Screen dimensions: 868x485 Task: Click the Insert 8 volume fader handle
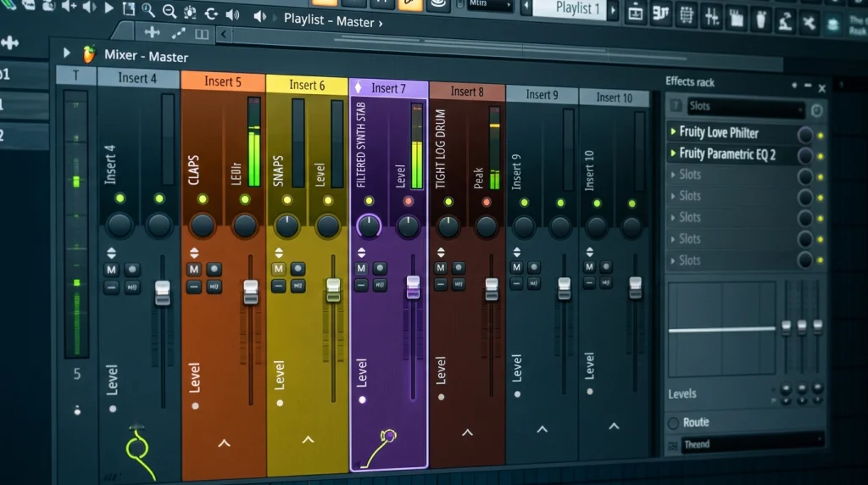(x=491, y=290)
